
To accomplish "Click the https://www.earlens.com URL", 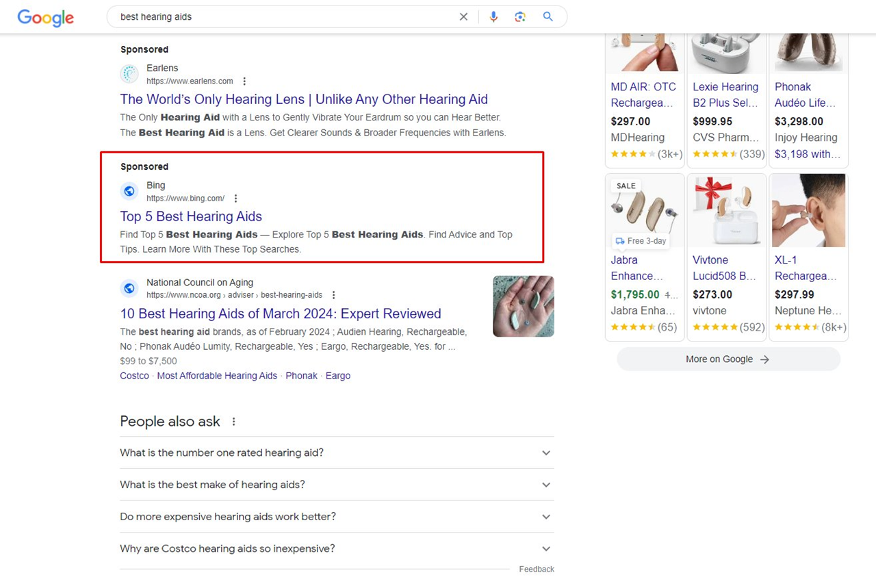I will pyautogui.click(x=190, y=81).
